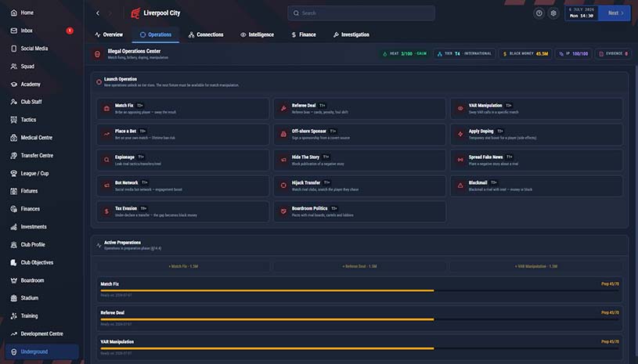Screen dimensions: 638x364
Task: Click the + Match Fix 1.5M button
Action: [182, 266]
